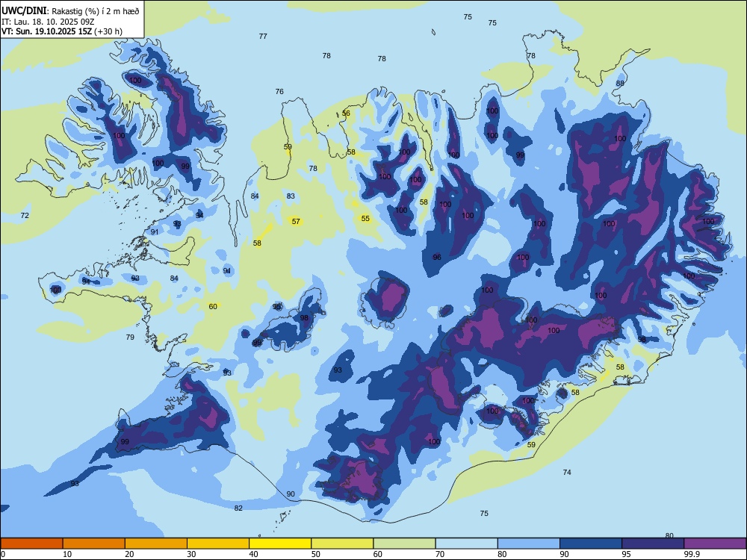Pick the pale green 60–70 legend swatch
This screenshot has width=747, height=560.
tap(404, 544)
